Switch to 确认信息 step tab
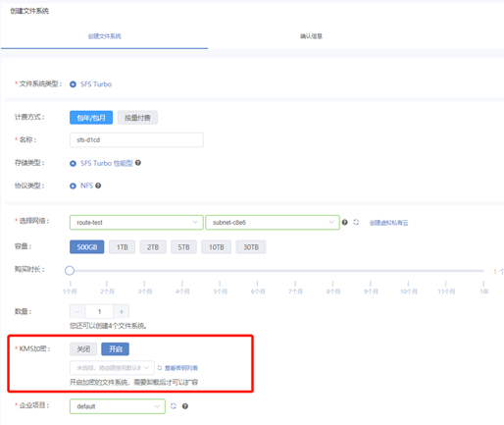This screenshot has height=425, width=504. click(311, 36)
